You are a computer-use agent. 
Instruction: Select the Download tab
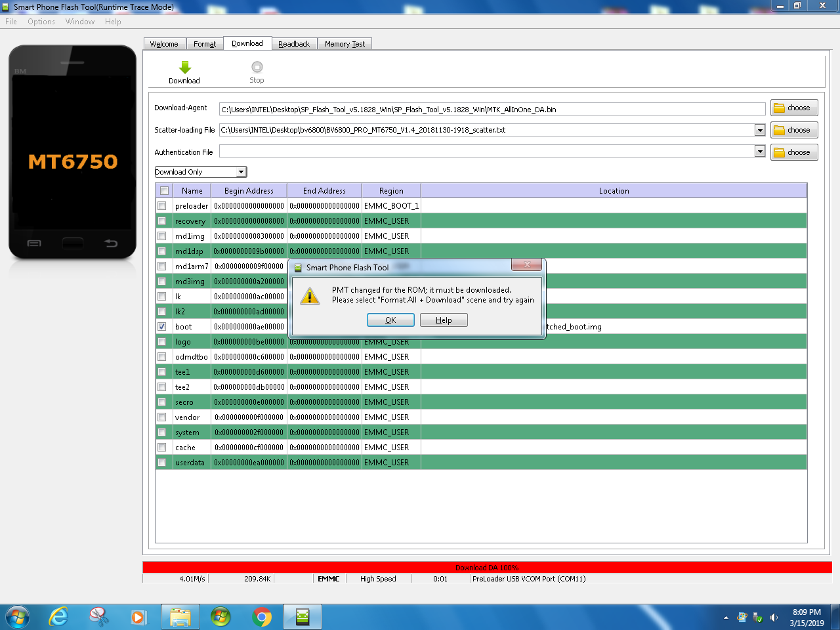click(247, 43)
